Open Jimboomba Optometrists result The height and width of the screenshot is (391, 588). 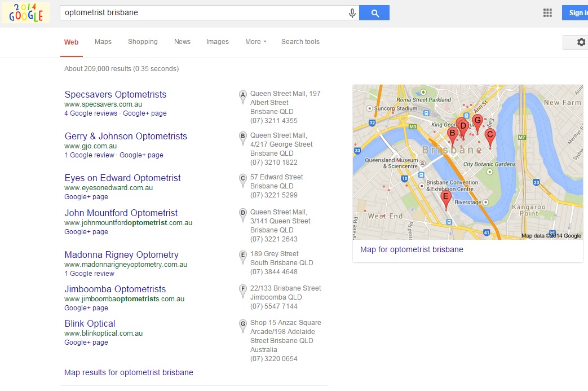(115, 289)
